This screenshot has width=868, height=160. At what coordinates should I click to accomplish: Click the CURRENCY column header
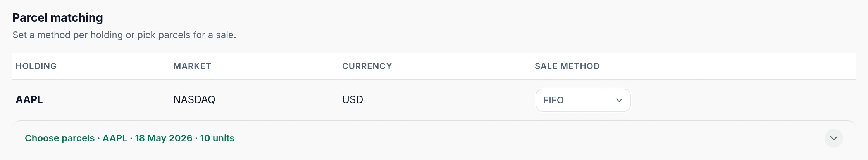click(x=367, y=66)
